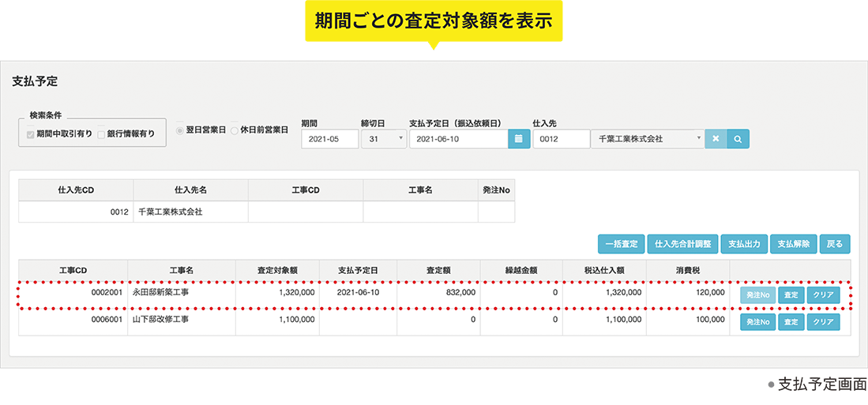Open supplier dropdown 千葉工業株式会社
This screenshot has height=405, width=868.
648,139
